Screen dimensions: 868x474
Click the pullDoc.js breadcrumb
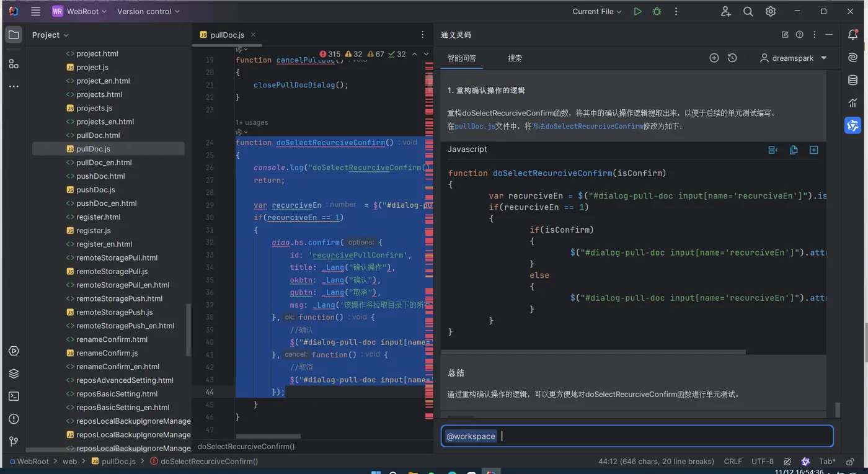pyautogui.click(x=113, y=462)
